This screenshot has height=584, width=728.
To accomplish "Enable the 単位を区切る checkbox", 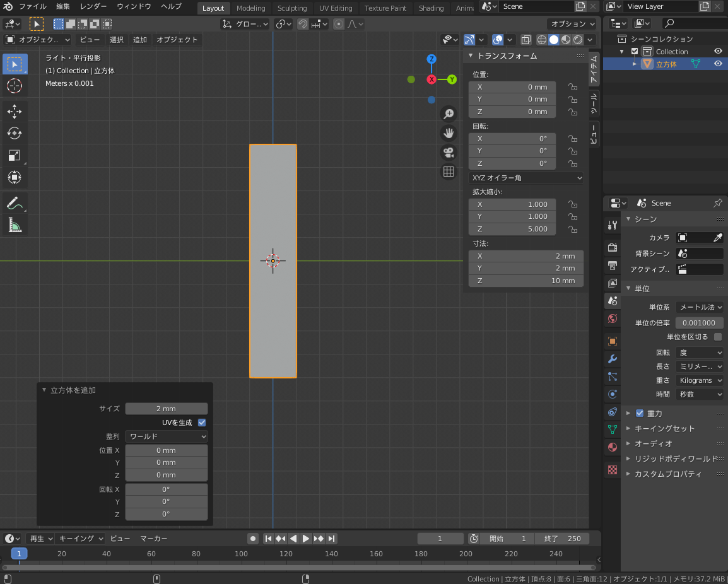I will tap(718, 337).
